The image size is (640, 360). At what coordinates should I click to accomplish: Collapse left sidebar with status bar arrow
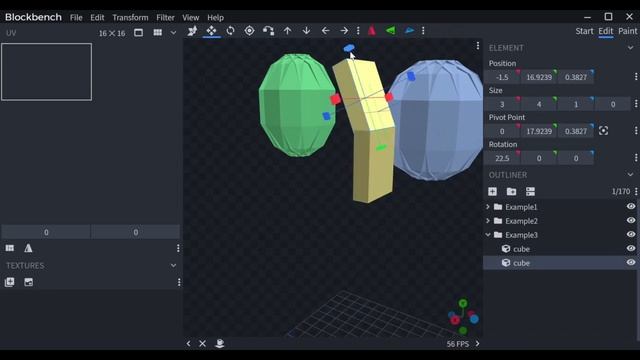pos(189,344)
